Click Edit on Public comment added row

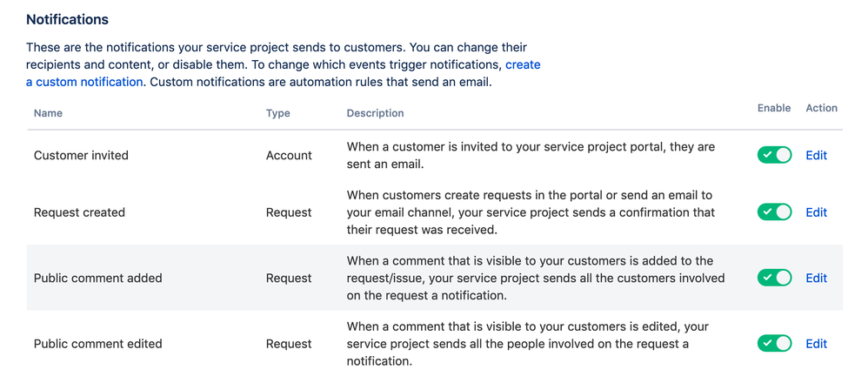coord(816,278)
